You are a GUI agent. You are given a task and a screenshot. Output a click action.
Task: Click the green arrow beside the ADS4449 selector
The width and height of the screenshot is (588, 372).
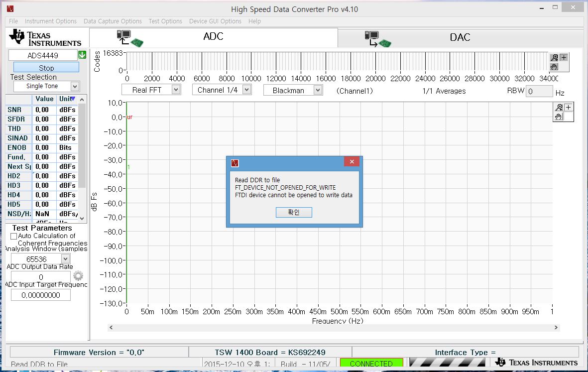[x=83, y=55]
